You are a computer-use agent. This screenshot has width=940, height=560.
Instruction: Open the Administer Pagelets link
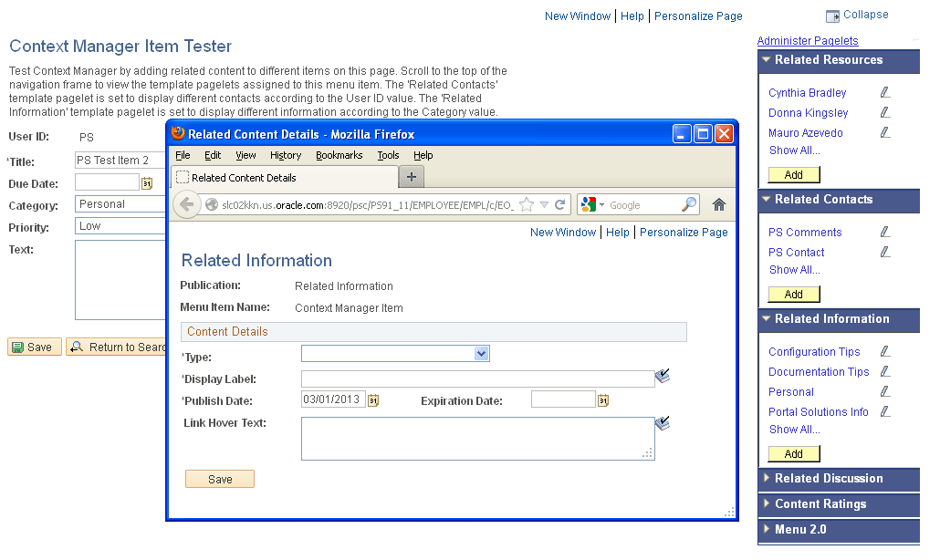pos(808,40)
